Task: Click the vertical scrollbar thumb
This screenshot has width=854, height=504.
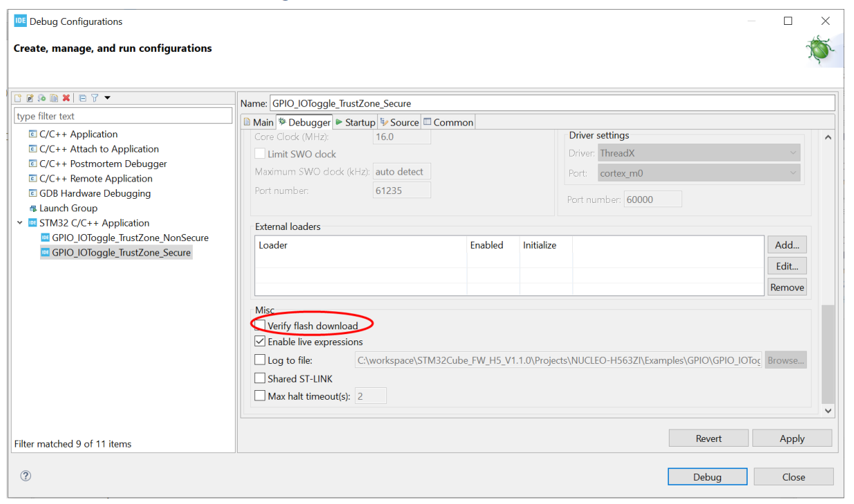Action: click(x=828, y=354)
